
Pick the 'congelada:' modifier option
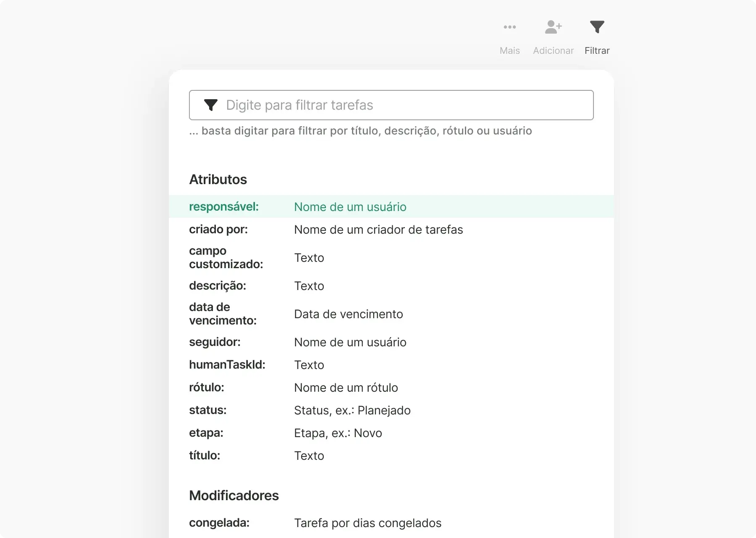click(x=219, y=523)
